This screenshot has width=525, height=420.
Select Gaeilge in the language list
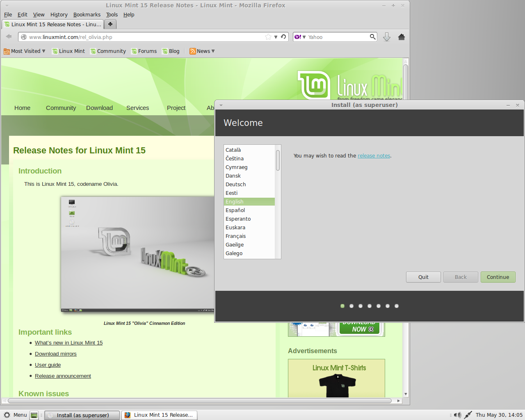point(249,245)
